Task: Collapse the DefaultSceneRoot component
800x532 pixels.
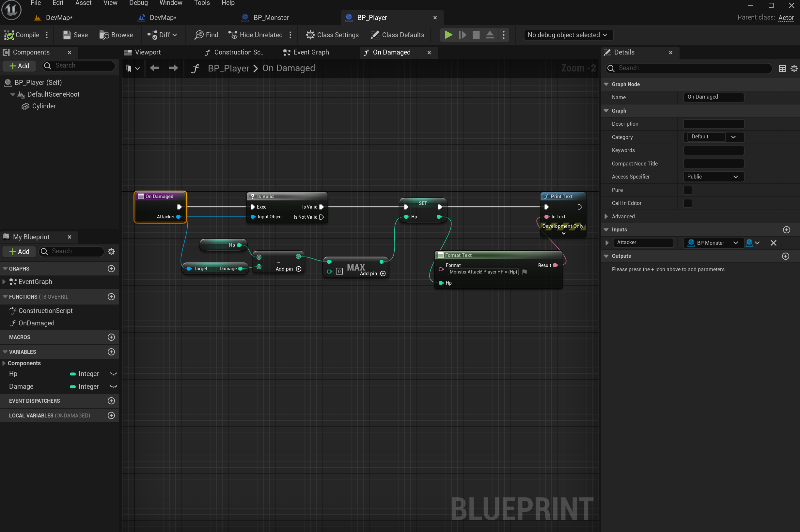Action: (x=12, y=94)
